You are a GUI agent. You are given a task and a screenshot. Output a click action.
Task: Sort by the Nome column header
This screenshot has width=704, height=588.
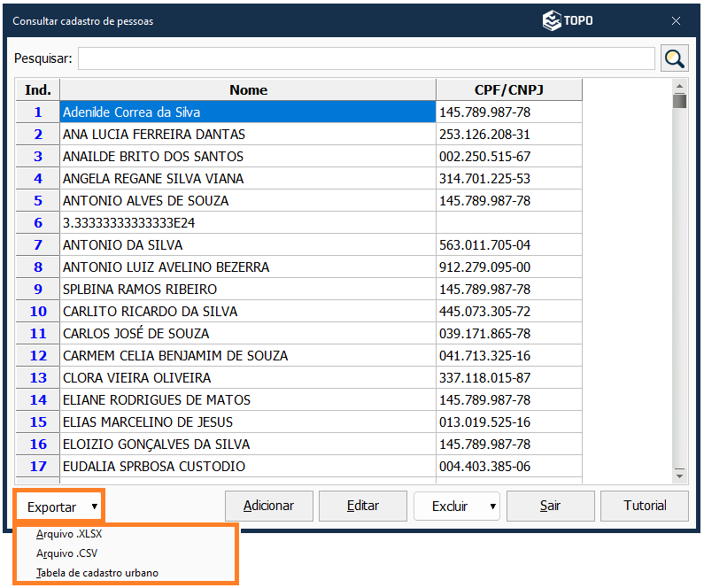coord(248,89)
